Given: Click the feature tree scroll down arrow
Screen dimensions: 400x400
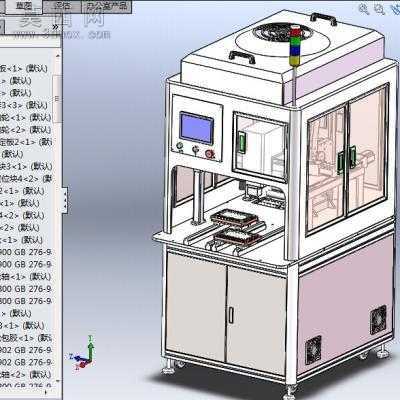Looking at the screenshot, I should click(58, 381).
